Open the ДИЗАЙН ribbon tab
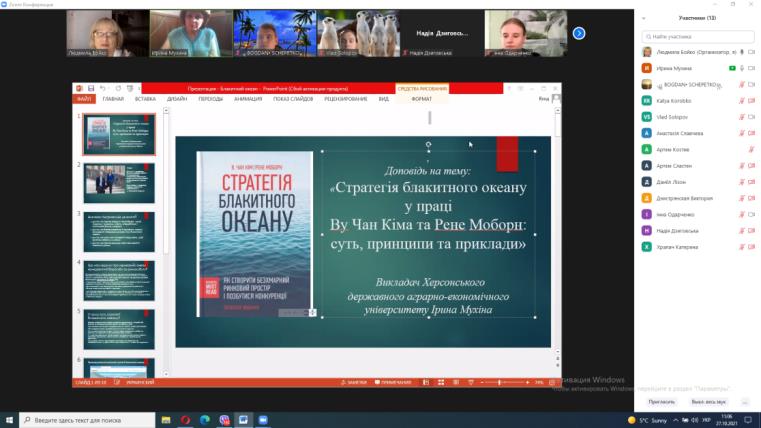Viewport: 761px width, 428px height. (177, 99)
